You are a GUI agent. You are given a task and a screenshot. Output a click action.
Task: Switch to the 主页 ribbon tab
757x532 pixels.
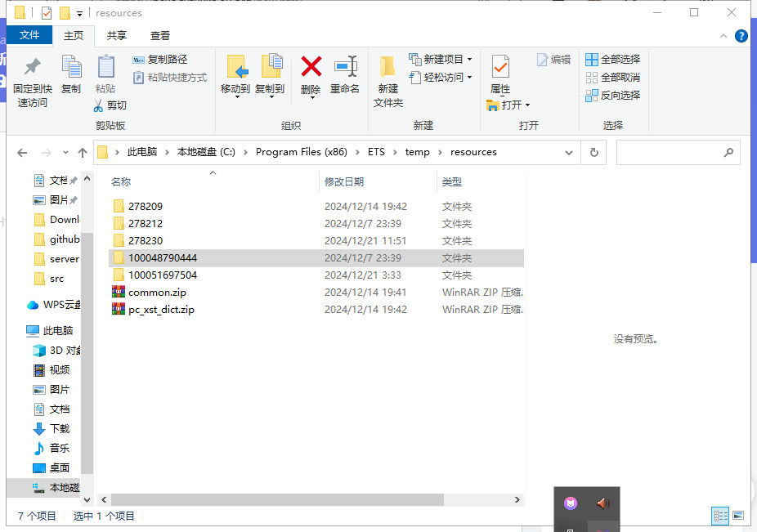click(74, 36)
